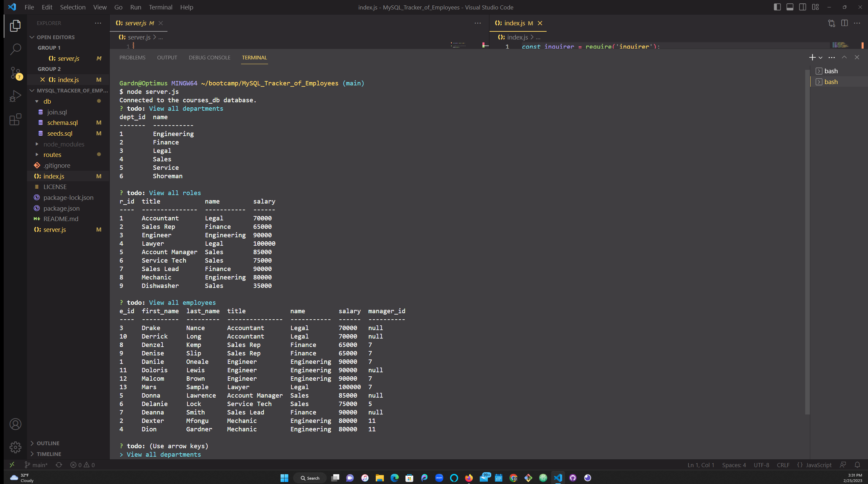The image size is (868, 484).
Task: Switch to the DEBUG CONSOLE tab
Action: click(209, 57)
